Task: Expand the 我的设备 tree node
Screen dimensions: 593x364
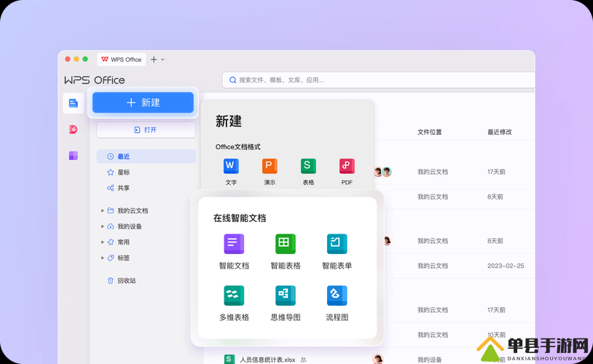Action: (103, 226)
